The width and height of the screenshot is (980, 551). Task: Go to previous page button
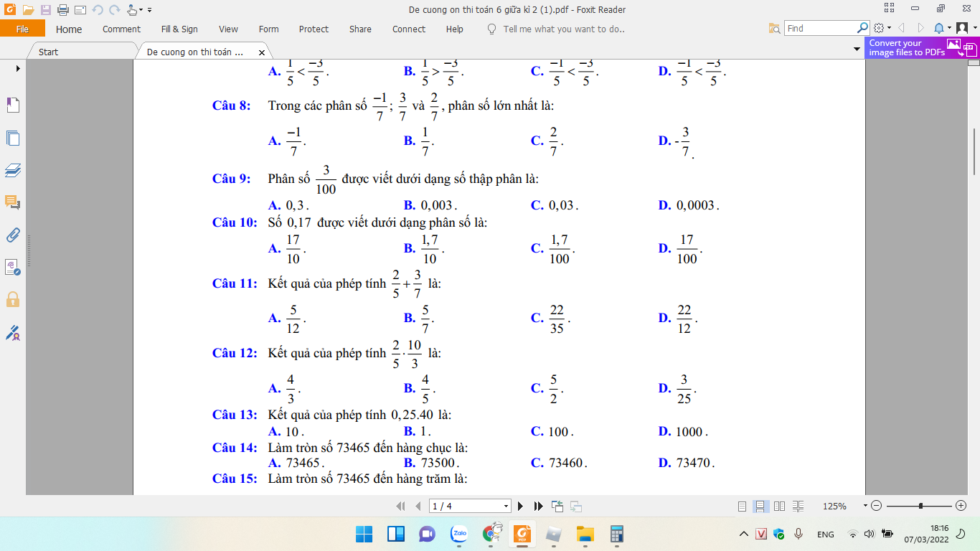point(418,506)
